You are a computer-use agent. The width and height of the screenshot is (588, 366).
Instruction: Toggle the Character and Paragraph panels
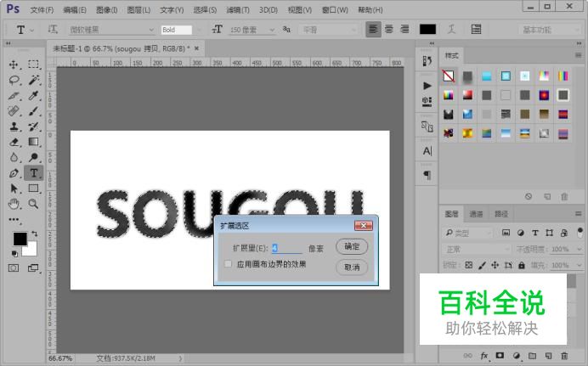pyautogui.click(x=476, y=29)
